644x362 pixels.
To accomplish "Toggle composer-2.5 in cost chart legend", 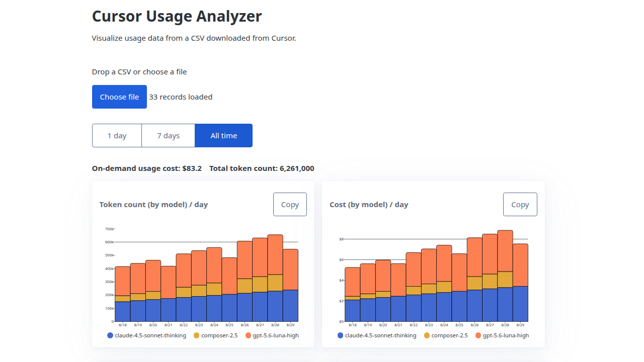I will tap(446, 335).
